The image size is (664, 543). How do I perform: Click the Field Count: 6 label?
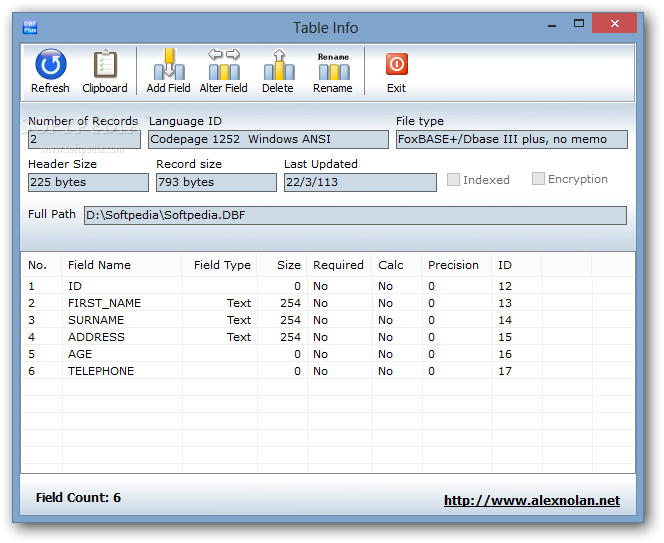pos(78,497)
